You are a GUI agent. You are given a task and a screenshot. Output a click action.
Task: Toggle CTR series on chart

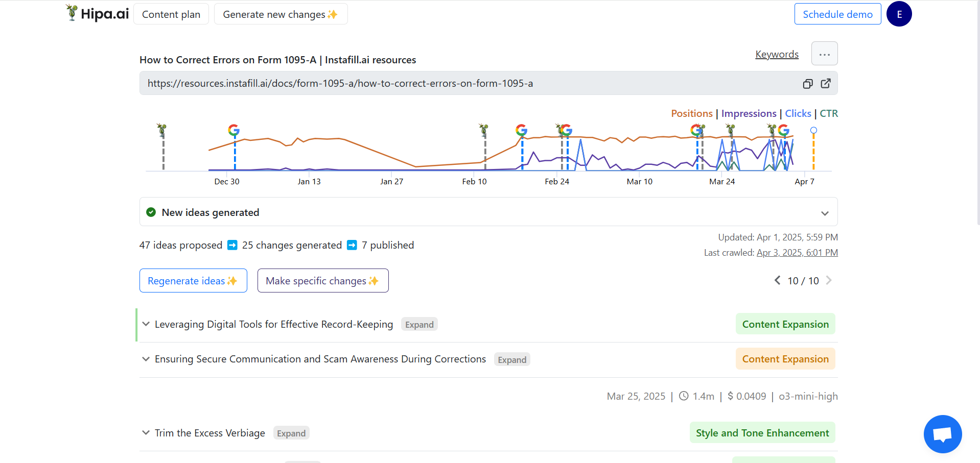(x=829, y=113)
